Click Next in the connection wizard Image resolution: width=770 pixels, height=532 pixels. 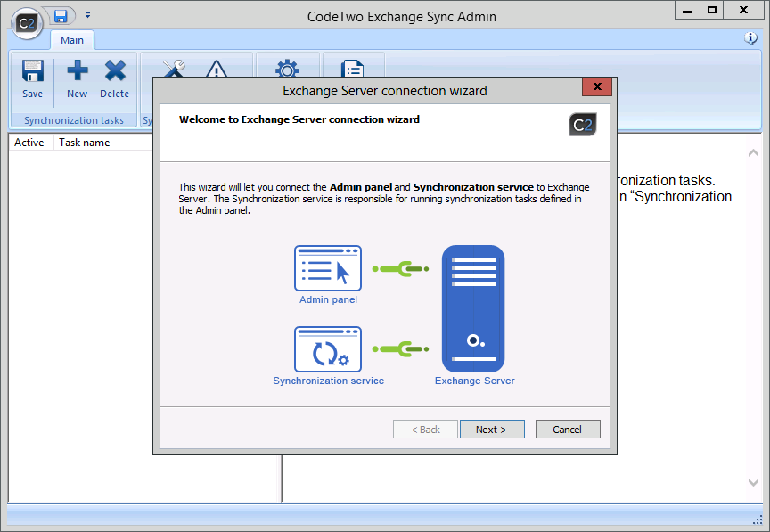pos(492,430)
